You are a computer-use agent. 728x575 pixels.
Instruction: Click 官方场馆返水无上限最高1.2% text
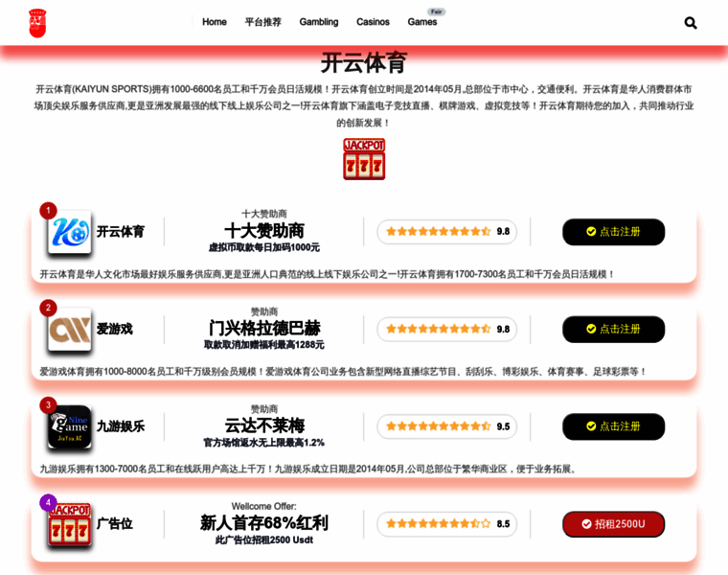tap(264, 443)
